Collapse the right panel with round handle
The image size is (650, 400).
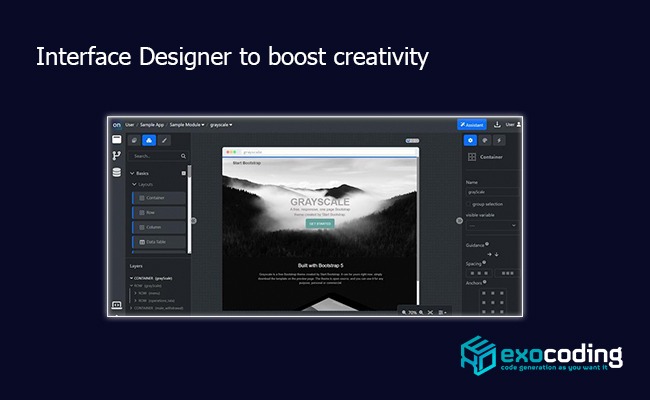[x=459, y=221]
